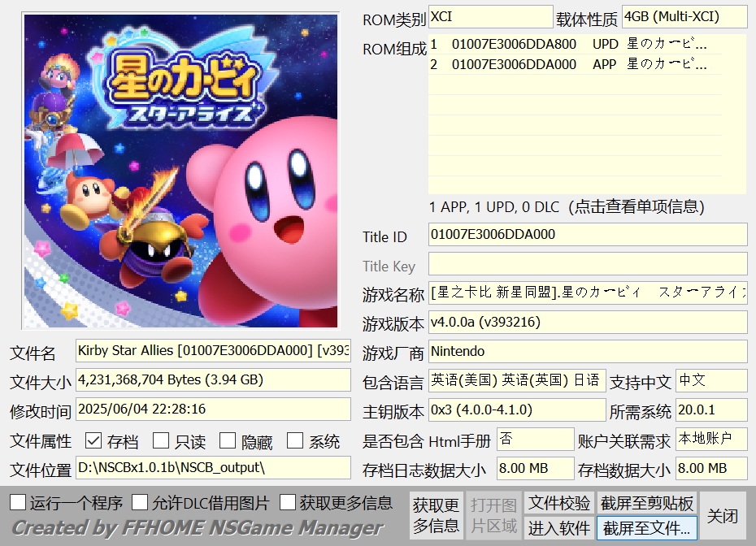The height and width of the screenshot is (546, 756).
Task: Click the 'Created by FFHOME NSGame Manager' text
Action: [x=198, y=527]
